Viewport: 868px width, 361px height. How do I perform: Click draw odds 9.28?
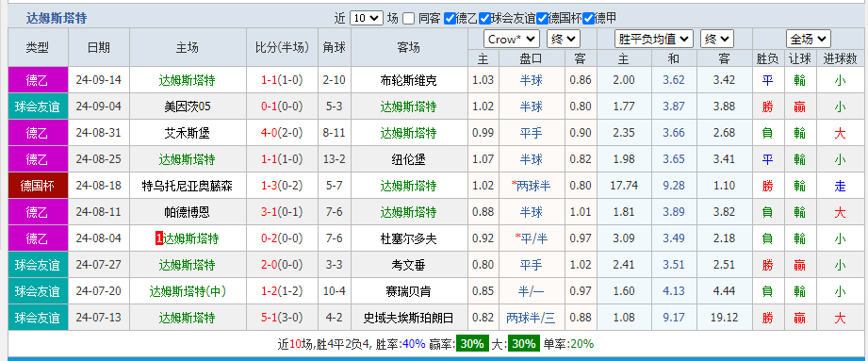click(x=674, y=186)
